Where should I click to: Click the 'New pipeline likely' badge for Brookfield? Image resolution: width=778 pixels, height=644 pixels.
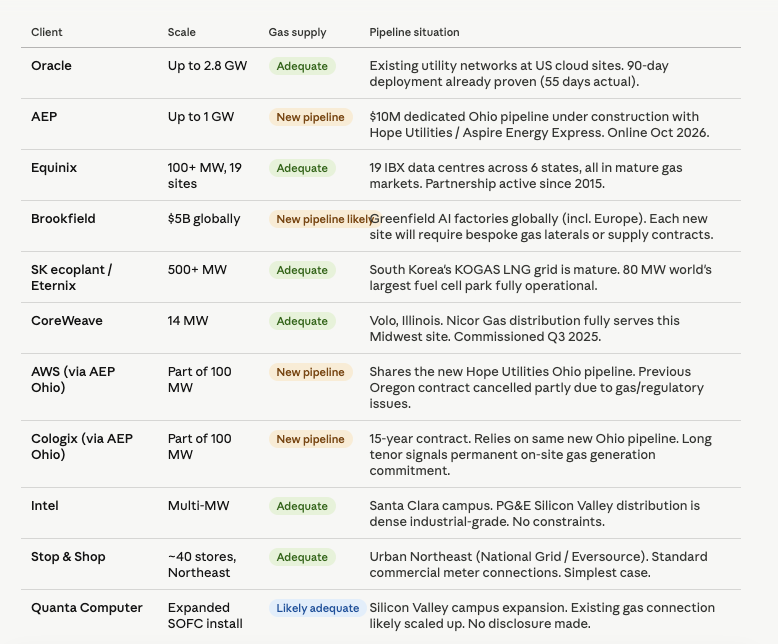(x=325, y=219)
